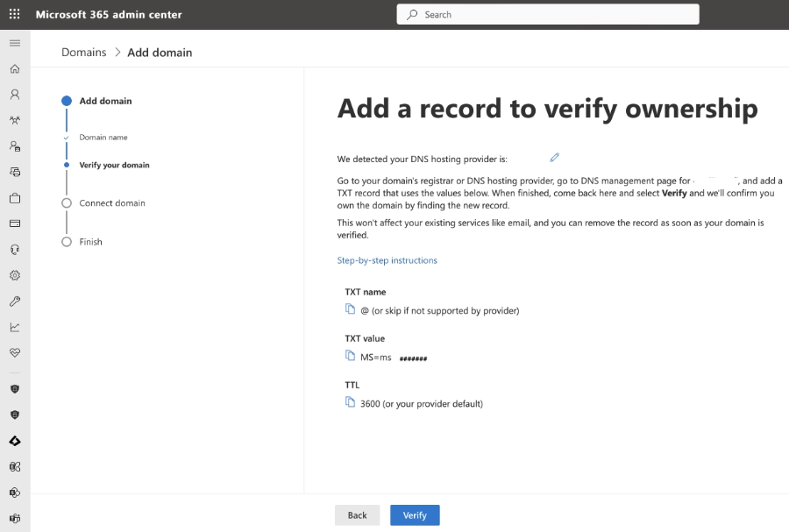Go to Home in sidebar
This screenshot has width=789, height=532.
[x=15, y=69]
